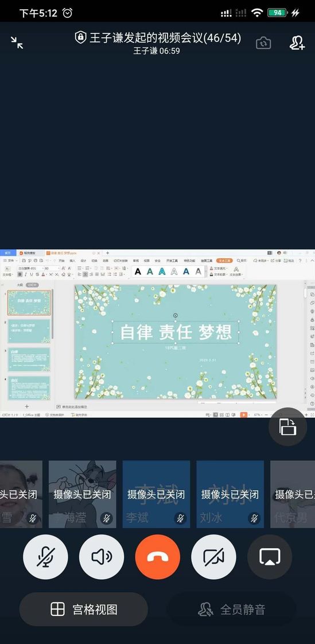Select slide 3 自律 thumbnail in shared presentation
Image resolution: width=315 pixels, height=644 pixels.
[x=29, y=359]
